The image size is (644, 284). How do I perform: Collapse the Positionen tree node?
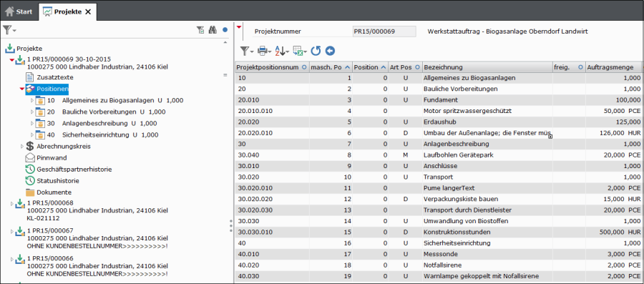tap(21, 89)
